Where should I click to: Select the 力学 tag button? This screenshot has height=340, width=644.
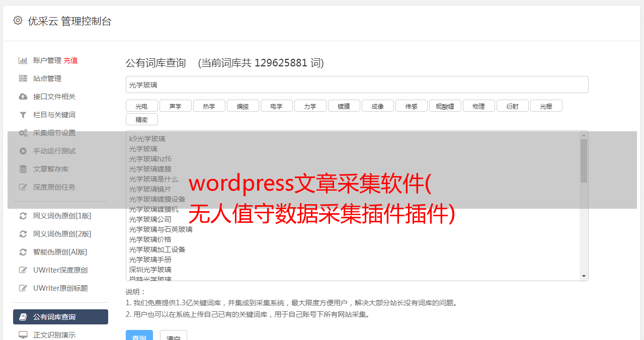[310, 106]
